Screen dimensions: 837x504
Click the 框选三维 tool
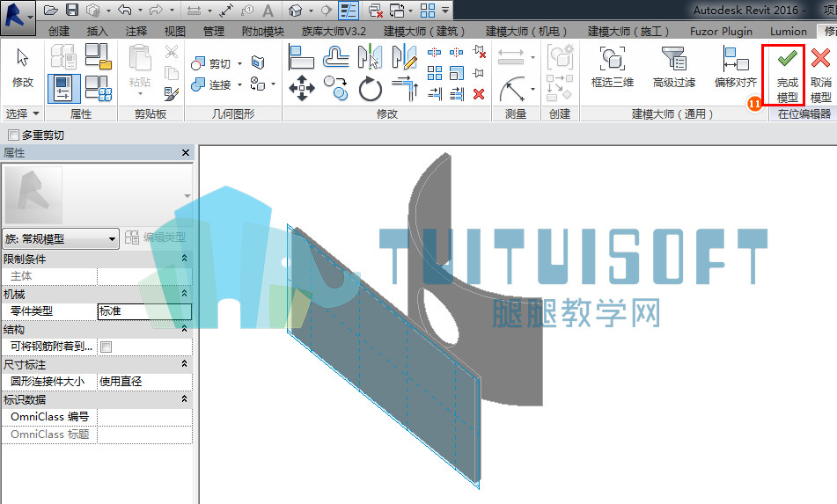pos(613,67)
